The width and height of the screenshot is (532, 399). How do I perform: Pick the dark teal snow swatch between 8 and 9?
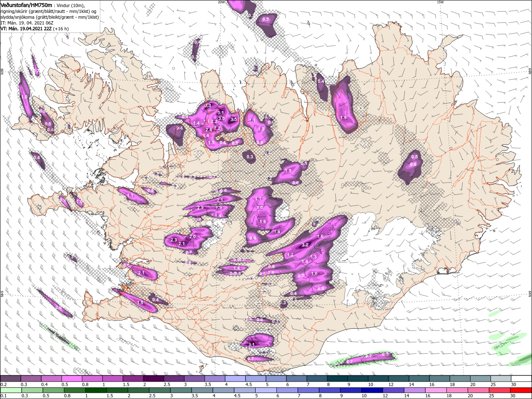337,379
